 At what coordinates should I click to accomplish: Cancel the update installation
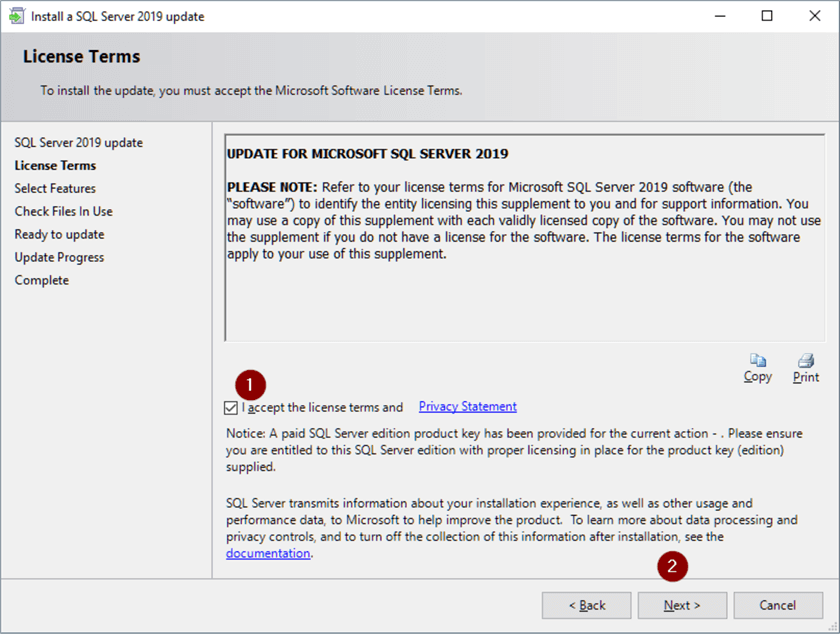(777, 605)
